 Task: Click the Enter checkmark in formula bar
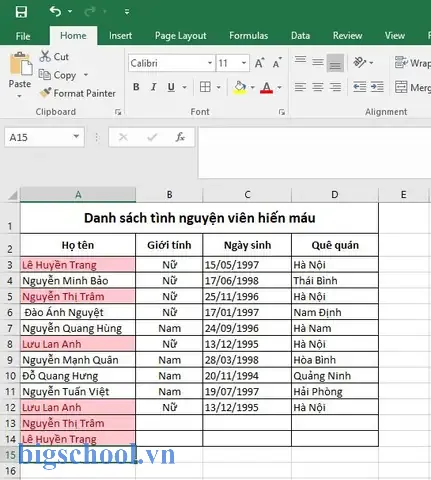coord(152,137)
